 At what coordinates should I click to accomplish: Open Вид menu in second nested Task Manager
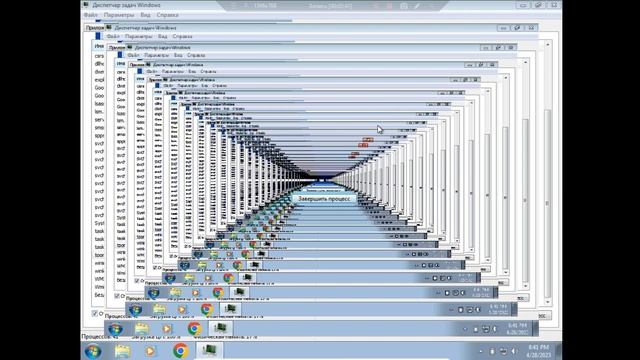[162, 36]
